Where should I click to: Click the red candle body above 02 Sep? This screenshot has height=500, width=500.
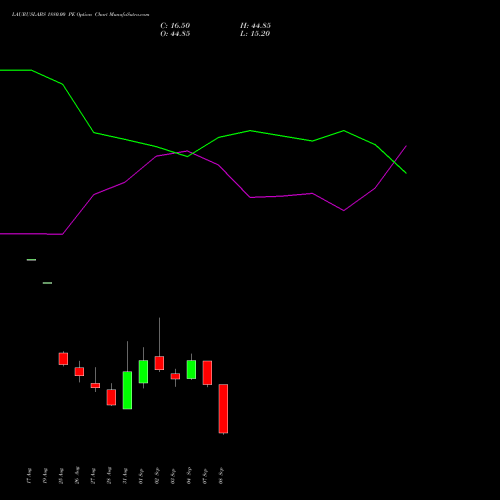(x=159, y=363)
